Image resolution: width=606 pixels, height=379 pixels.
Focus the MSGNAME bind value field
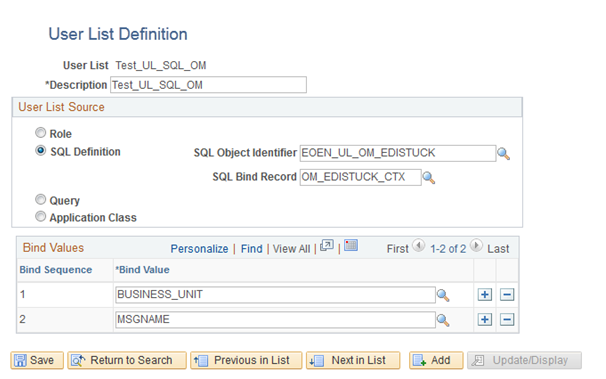(275, 320)
